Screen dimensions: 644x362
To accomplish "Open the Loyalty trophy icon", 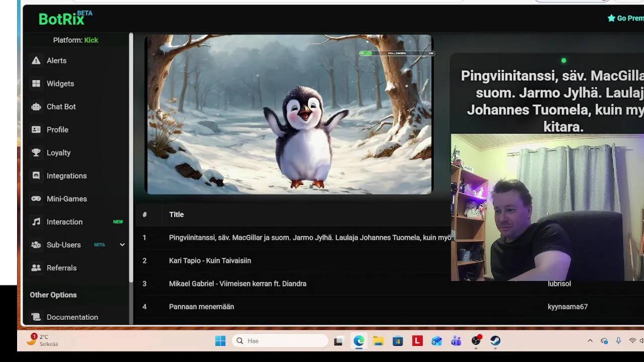I will click(x=36, y=153).
